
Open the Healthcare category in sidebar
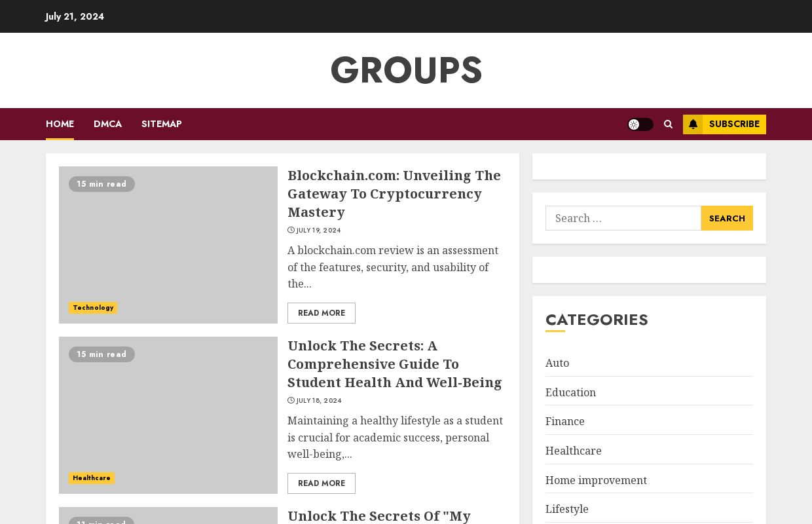(574, 451)
